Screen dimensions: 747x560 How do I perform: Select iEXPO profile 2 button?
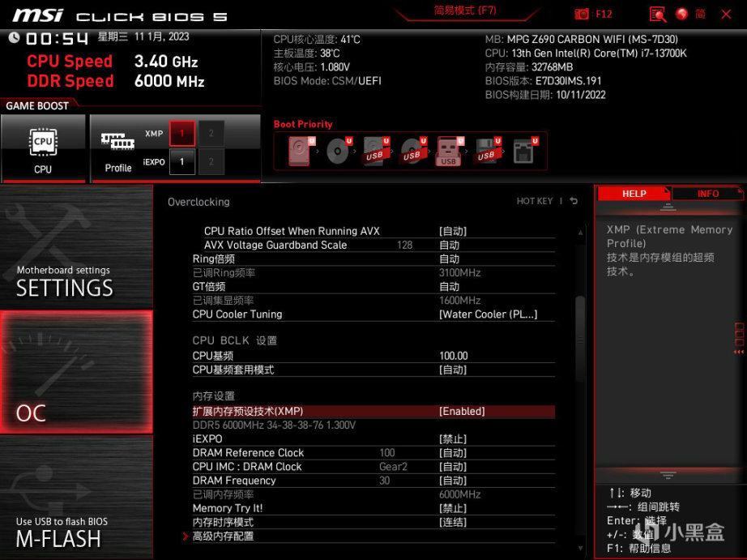tap(211, 161)
